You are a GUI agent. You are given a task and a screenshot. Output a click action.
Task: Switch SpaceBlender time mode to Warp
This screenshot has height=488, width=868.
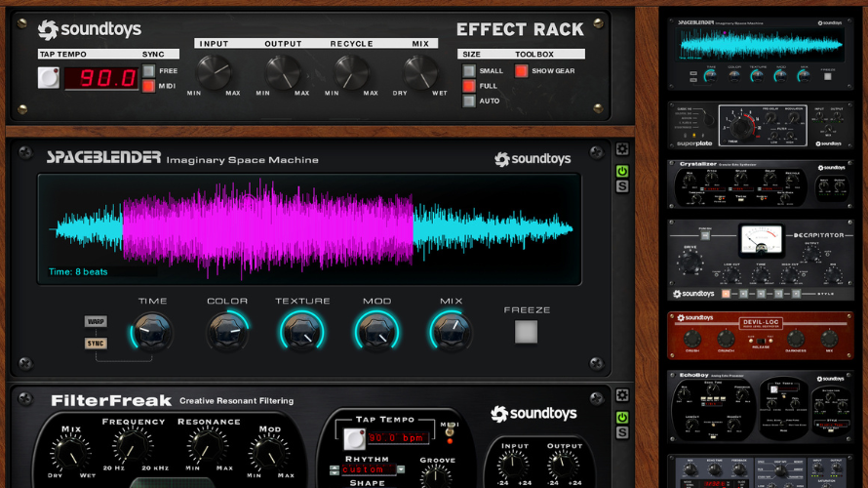pyautogui.click(x=96, y=321)
